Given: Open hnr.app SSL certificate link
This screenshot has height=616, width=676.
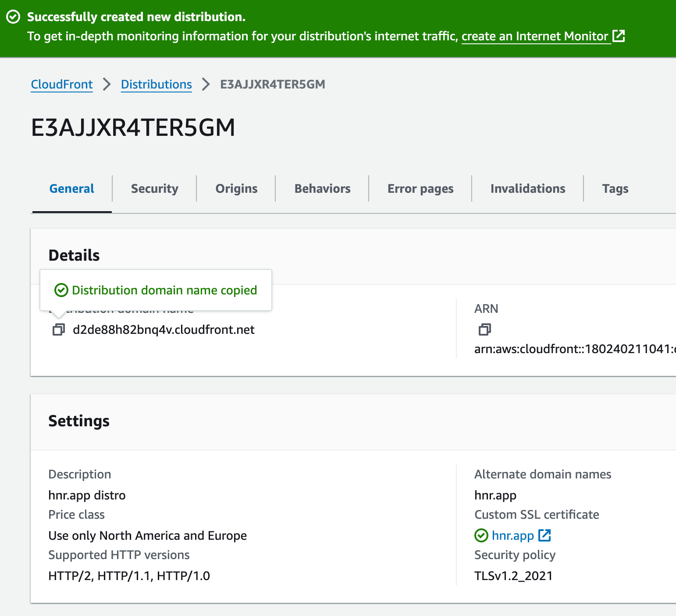Looking at the screenshot, I should pos(513,535).
